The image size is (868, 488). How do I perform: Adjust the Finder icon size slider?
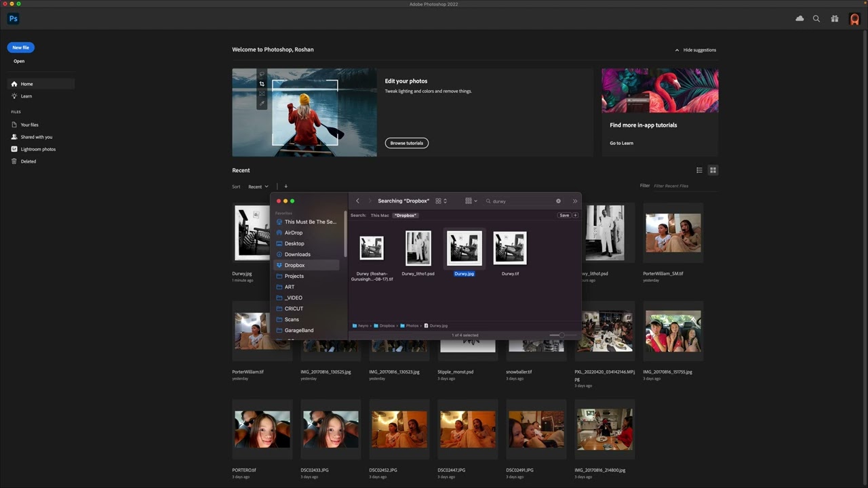point(560,335)
